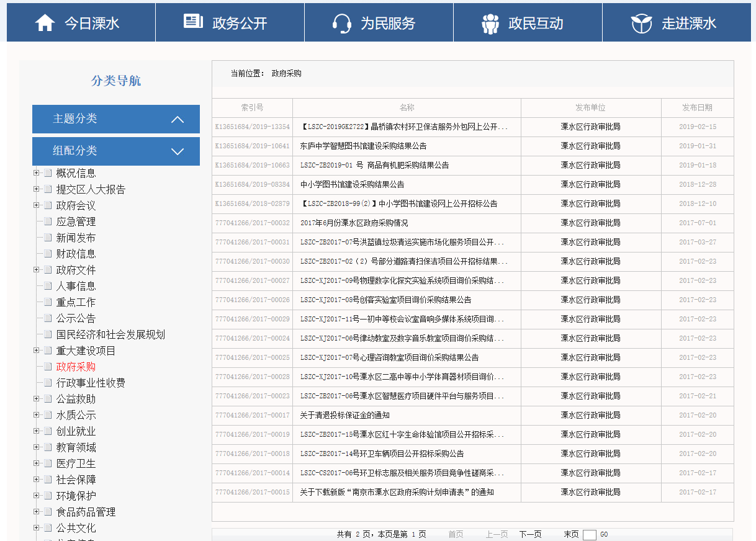Click the people icon beside 政民互动
Viewport: 756px width, 541px height.
click(490, 24)
